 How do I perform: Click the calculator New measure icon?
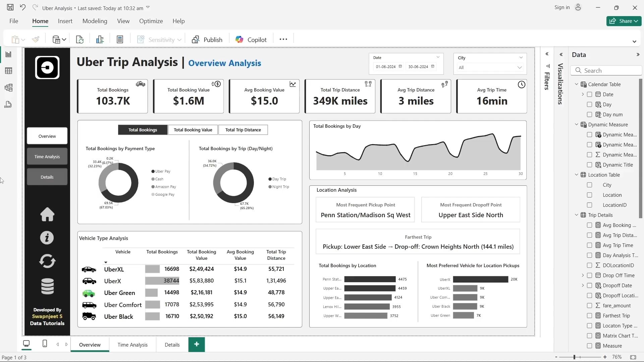pyautogui.click(x=120, y=40)
